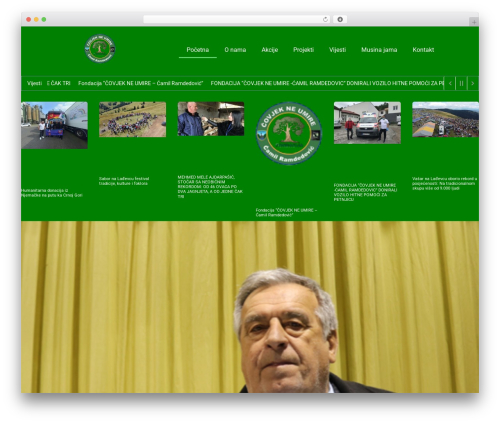Open the Vijesti menu item
The image size is (500, 423).
tap(337, 50)
